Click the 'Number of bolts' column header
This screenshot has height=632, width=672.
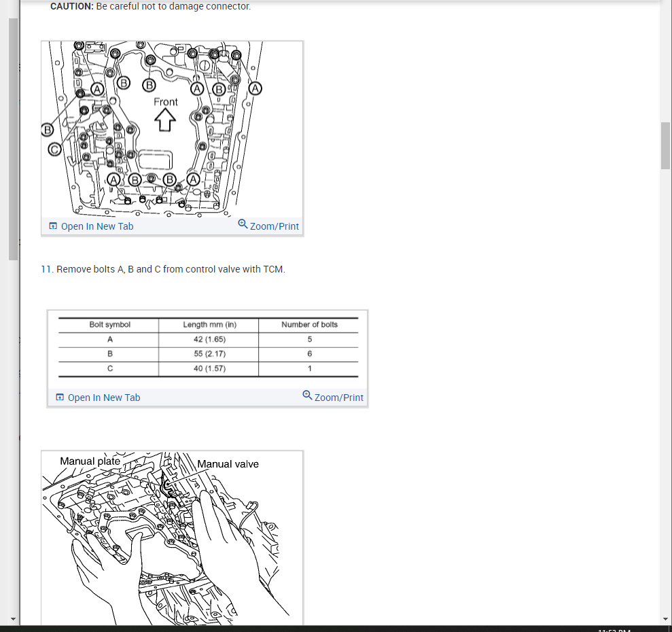click(309, 325)
